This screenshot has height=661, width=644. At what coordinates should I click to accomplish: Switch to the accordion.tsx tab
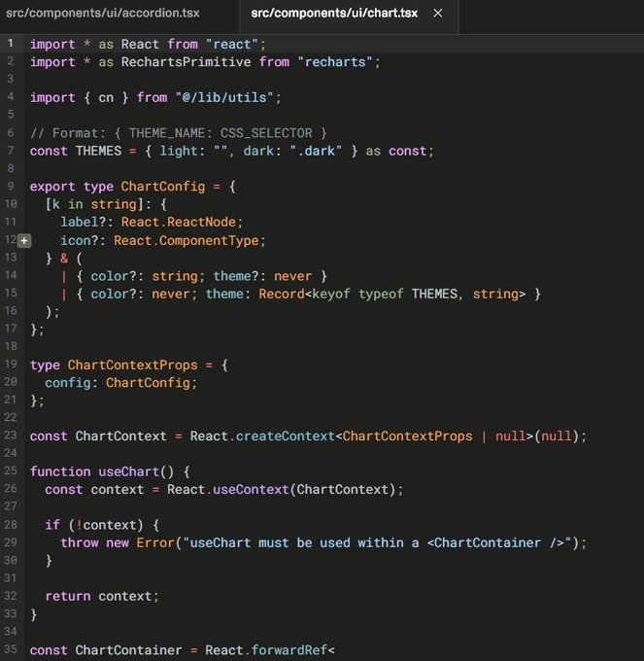(x=103, y=13)
